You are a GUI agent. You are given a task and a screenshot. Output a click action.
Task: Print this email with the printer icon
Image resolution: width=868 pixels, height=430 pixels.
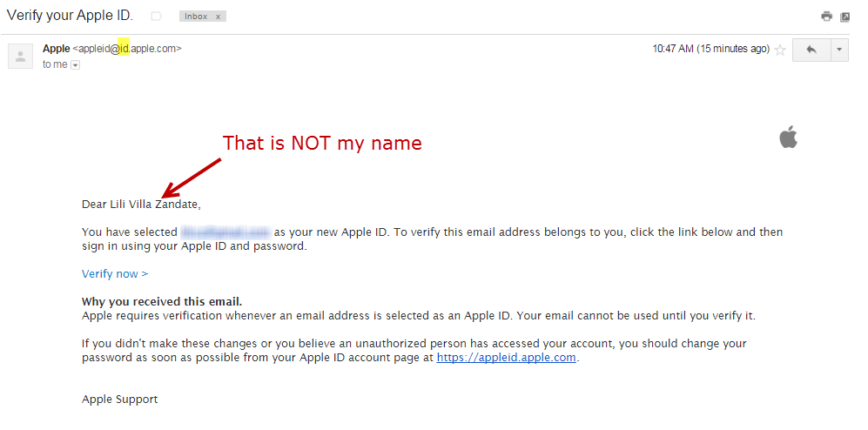click(826, 16)
